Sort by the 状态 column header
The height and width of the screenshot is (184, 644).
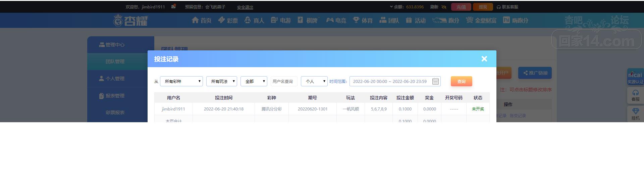[x=478, y=98]
